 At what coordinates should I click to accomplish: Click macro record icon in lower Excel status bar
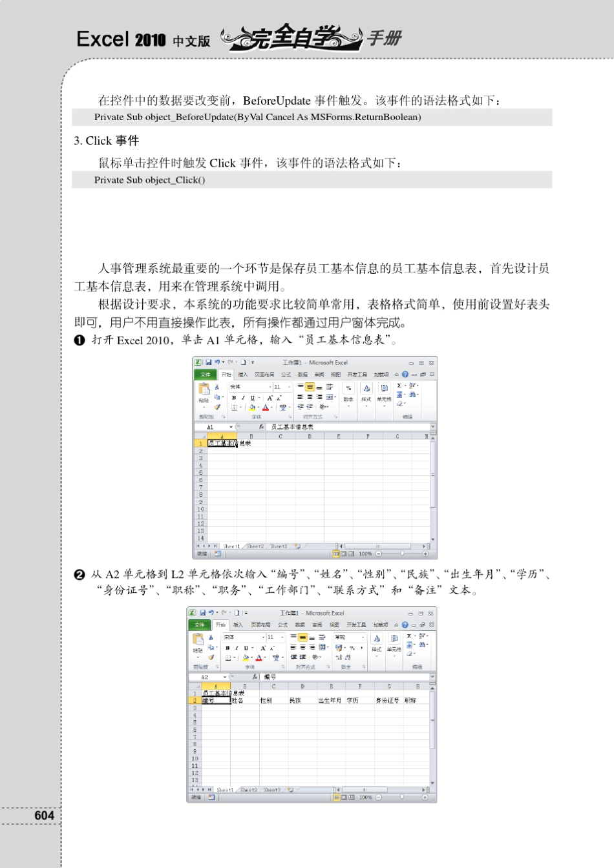(x=211, y=798)
